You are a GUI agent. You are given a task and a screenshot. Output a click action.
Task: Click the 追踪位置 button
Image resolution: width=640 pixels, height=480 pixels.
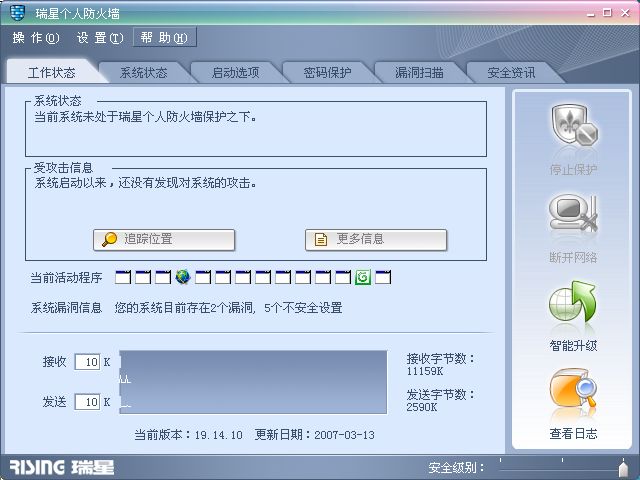[x=164, y=239]
